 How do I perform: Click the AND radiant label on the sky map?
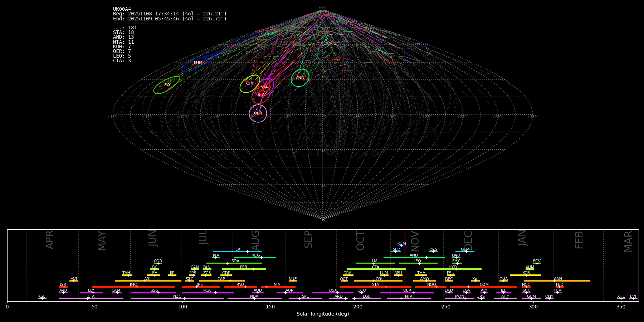[300, 78]
